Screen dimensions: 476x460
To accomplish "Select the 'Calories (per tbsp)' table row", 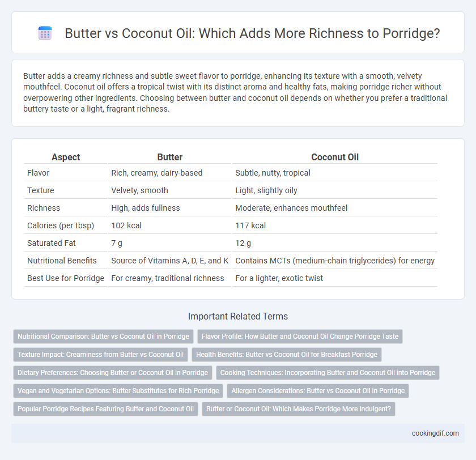I will pyautogui.click(x=231, y=225).
